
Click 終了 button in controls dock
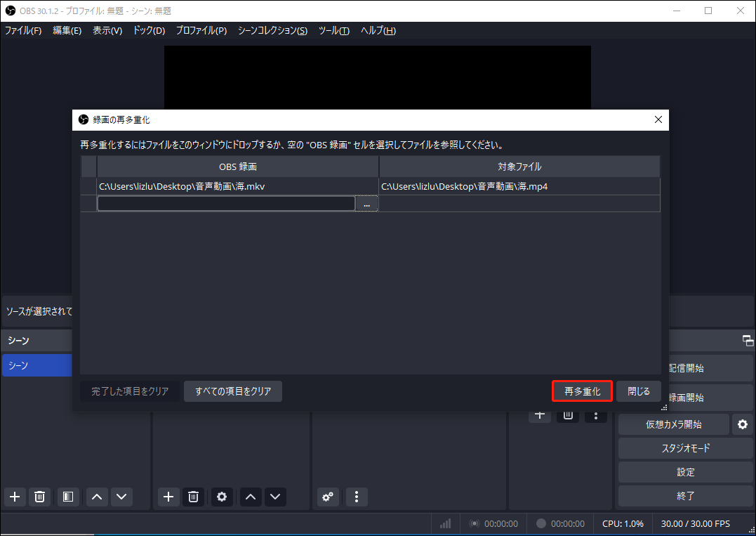pyautogui.click(x=686, y=496)
